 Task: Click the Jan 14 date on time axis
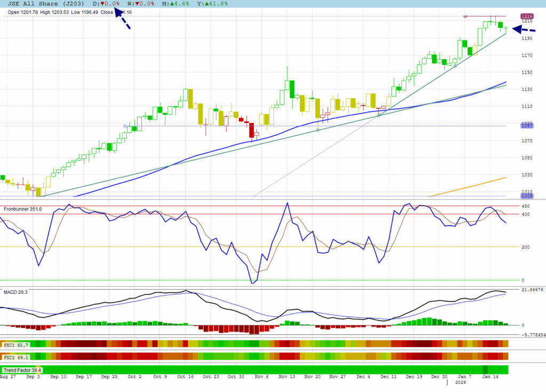pos(491,377)
